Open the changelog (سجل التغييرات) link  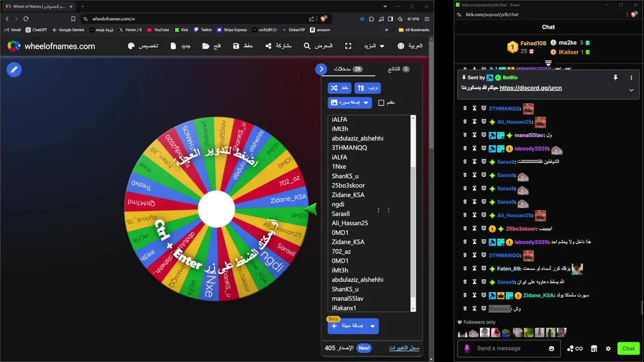pos(404,348)
